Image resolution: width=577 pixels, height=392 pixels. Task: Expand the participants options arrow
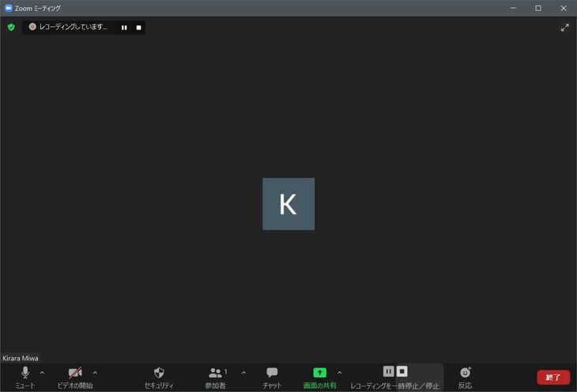pyautogui.click(x=243, y=372)
